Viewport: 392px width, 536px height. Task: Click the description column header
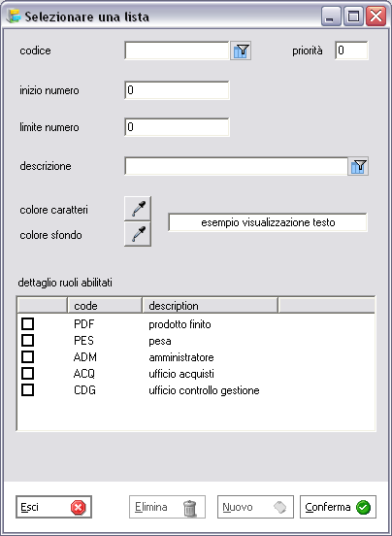[x=210, y=305]
